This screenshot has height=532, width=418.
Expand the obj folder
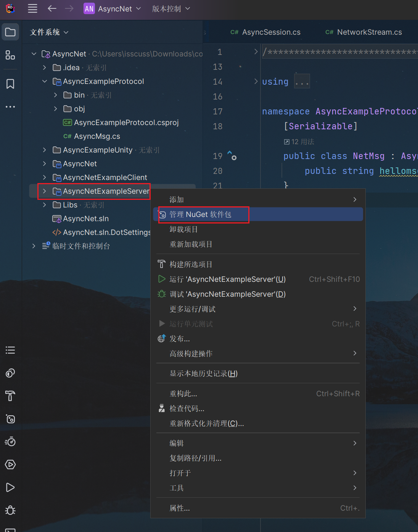(56, 109)
